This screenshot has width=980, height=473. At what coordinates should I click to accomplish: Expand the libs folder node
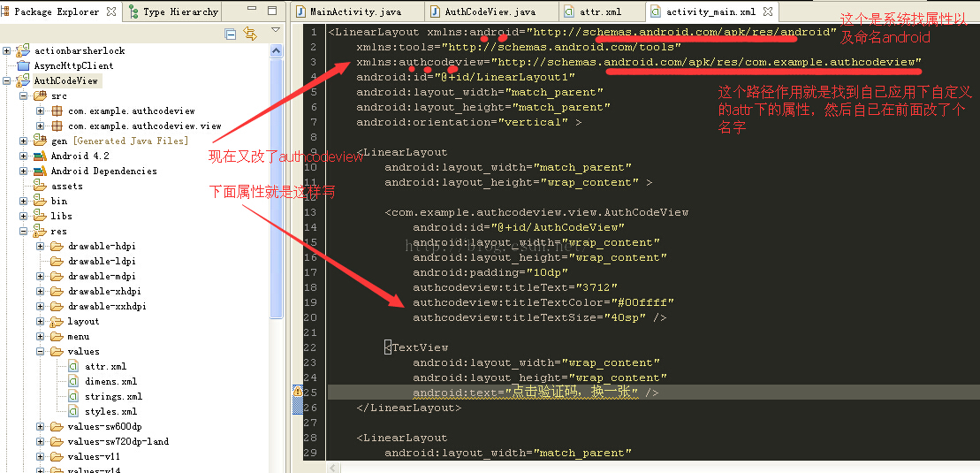tap(23, 216)
